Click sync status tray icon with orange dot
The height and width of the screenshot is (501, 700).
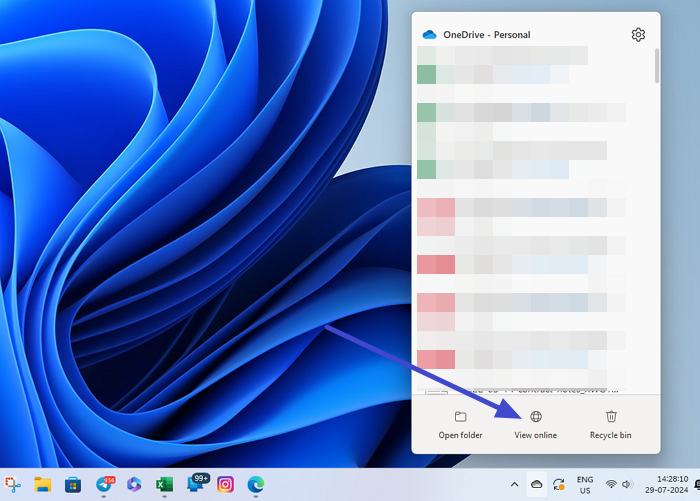pos(558,484)
